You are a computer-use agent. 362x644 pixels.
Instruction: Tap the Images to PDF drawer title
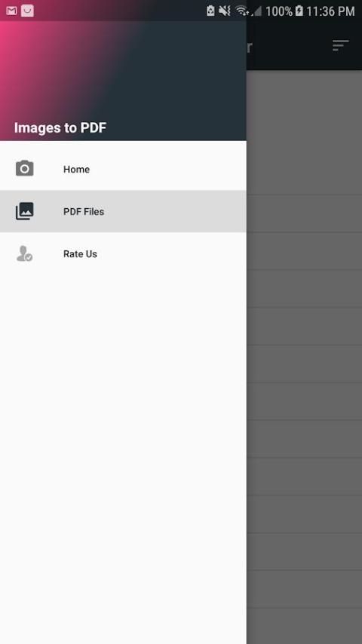(x=60, y=127)
